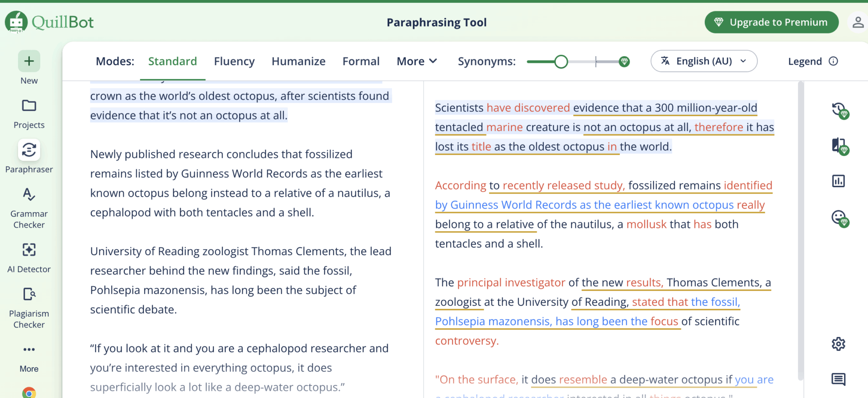Open the feedback comment icon
Image resolution: width=868 pixels, height=398 pixels.
click(x=838, y=379)
